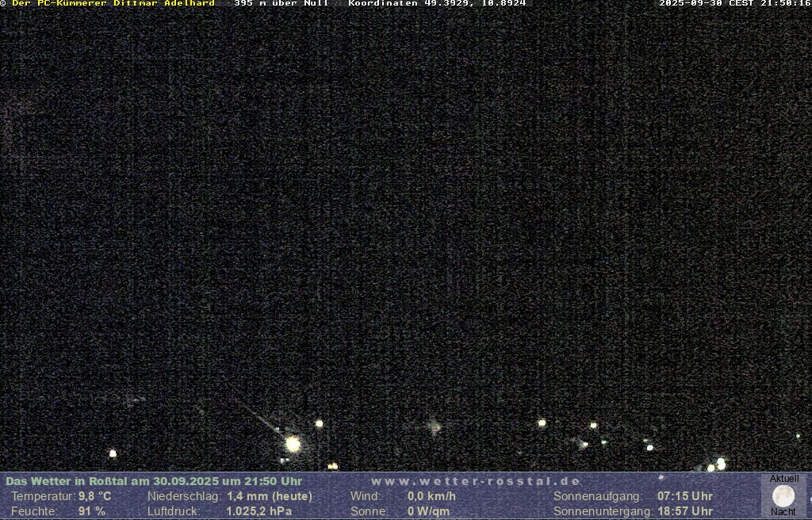Screen dimensions: 812x520
Task: Click the Sonnenuntergang time 18:57 Uhr
Action: (x=684, y=511)
